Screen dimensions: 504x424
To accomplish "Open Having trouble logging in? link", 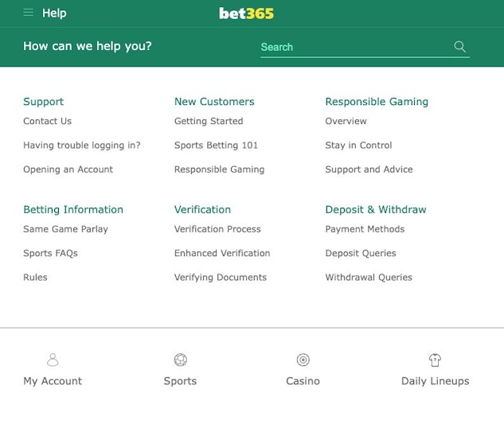I will [x=81, y=146].
